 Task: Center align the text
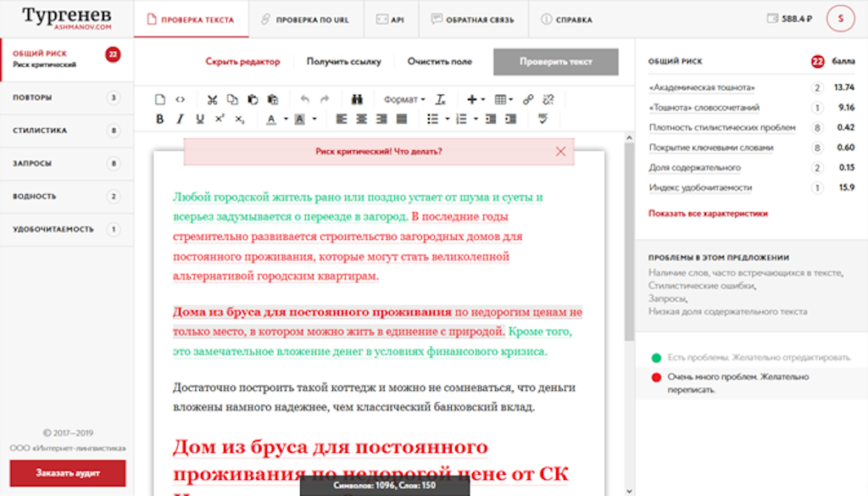pos(361,119)
